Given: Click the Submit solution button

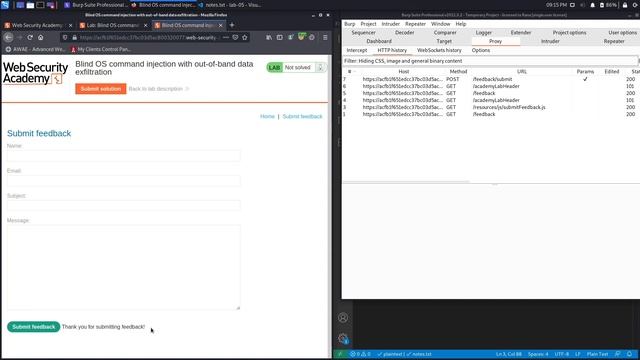Looking at the screenshot, I should click(101, 89).
